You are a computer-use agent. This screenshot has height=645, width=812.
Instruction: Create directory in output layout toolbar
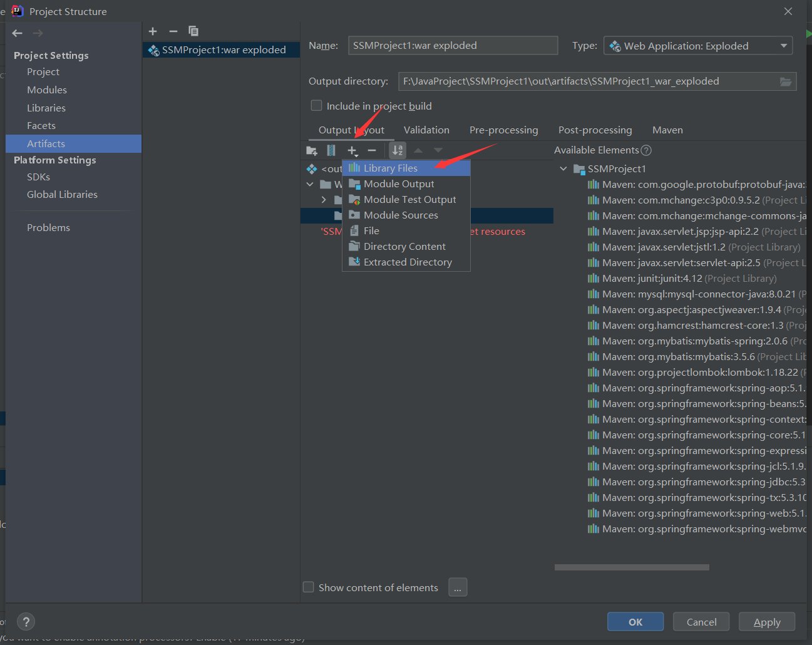click(311, 150)
